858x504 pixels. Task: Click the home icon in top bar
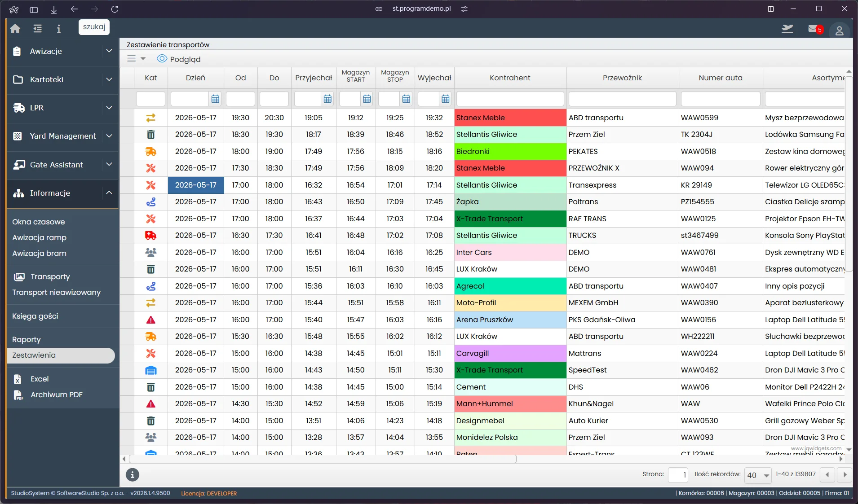pos(15,29)
